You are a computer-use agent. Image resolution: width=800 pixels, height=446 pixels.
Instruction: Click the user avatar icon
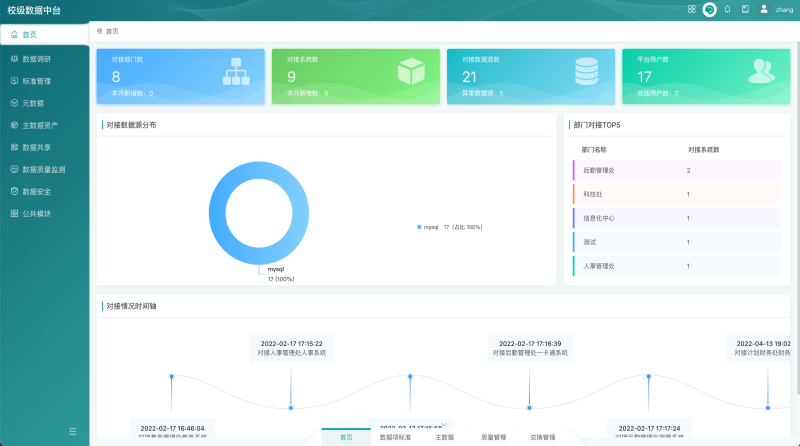coord(764,9)
